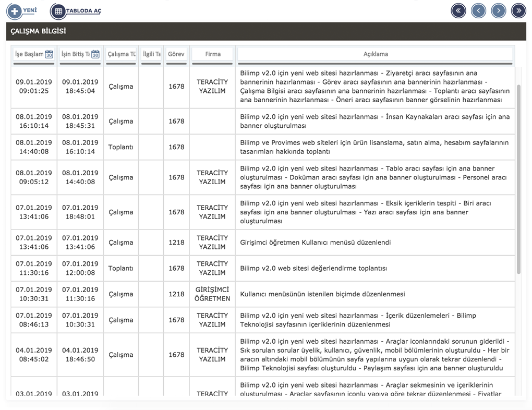This screenshot has width=532, height=410.
Task: Jump to last record with double-right arrow
Action: pos(518,10)
